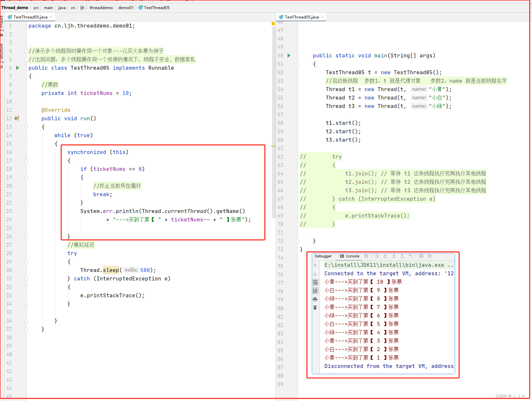532x401 pixels.
Task: Click 't1.start();' on line 58
Action: [x=343, y=123]
